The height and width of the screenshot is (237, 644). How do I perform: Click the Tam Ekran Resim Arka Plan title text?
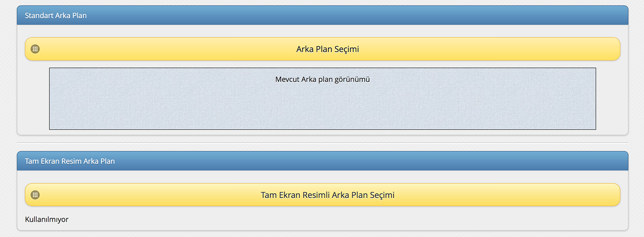[x=70, y=161]
